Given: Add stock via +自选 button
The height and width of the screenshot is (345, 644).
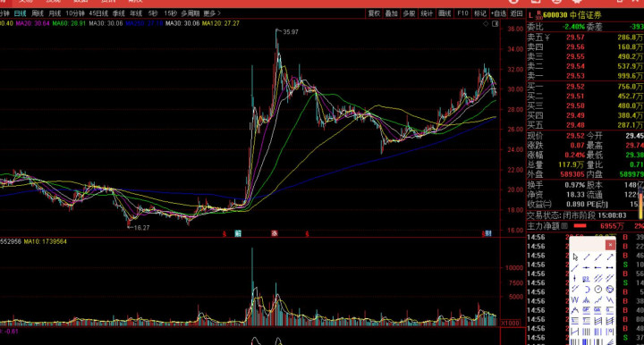Looking at the screenshot, I should coord(498,13).
